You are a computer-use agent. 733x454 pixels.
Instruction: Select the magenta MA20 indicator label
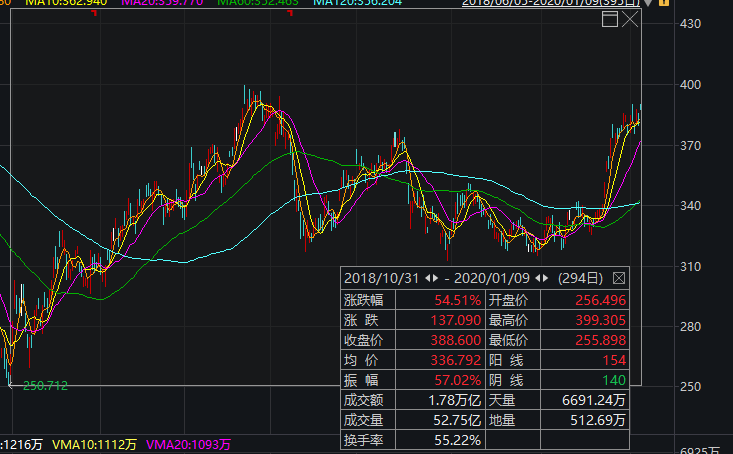pyautogui.click(x=162, y=3)
